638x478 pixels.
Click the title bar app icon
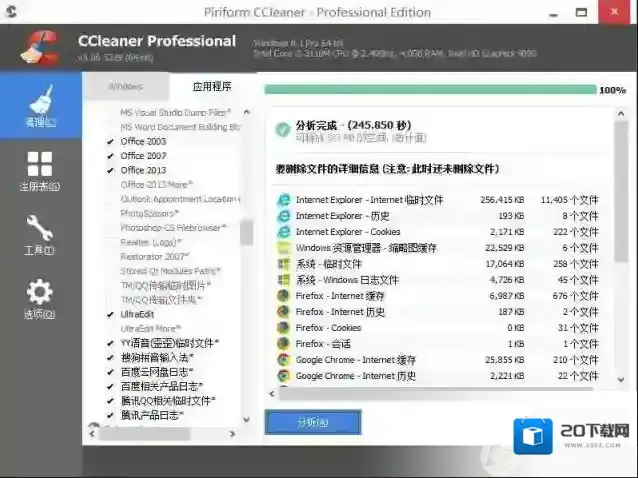point(11,12)
